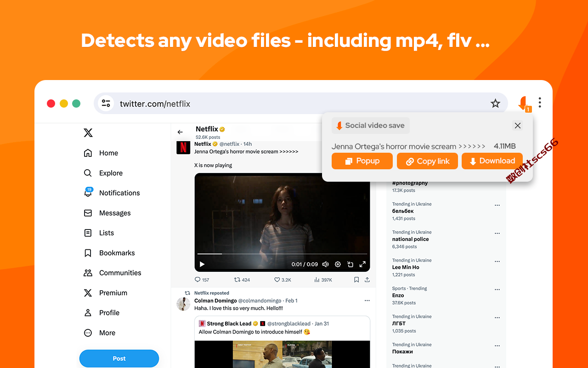Open the Enzo sports trend

(398, 295)
